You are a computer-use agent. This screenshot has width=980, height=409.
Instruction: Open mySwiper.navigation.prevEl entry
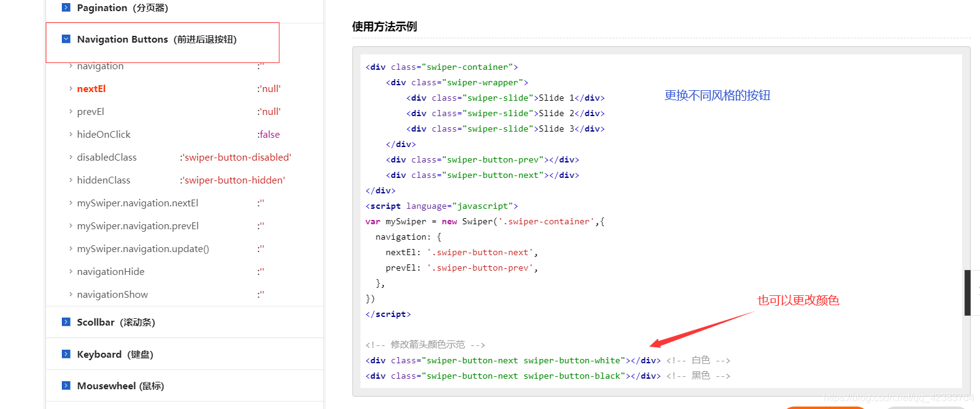tap(138, 226)
